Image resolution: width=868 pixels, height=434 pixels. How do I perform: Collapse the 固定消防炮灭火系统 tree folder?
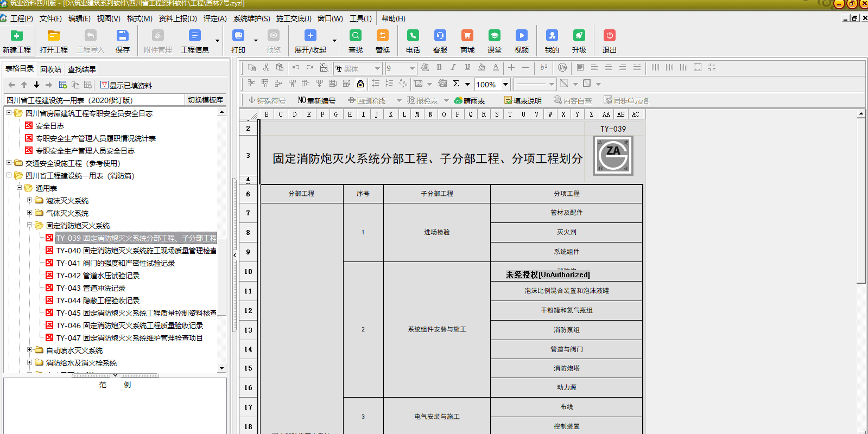[x=30, y=225]
